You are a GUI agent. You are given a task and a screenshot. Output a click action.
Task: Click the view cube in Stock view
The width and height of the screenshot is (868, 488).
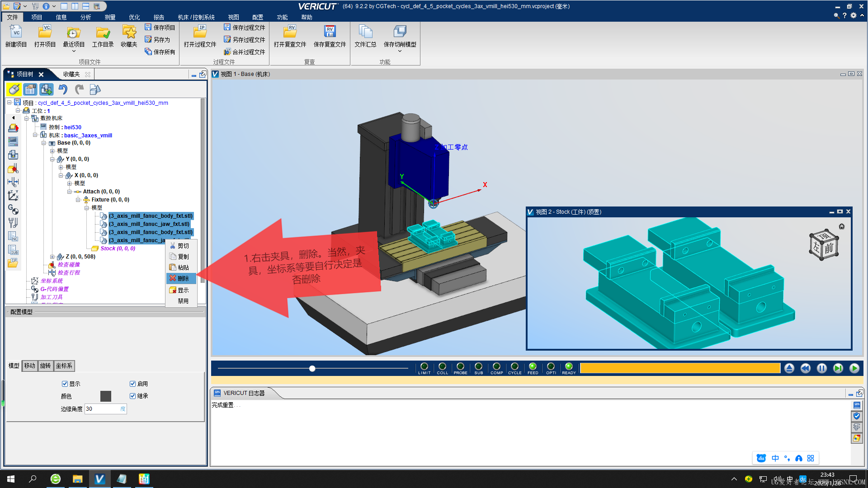click(x=825, y=245)
